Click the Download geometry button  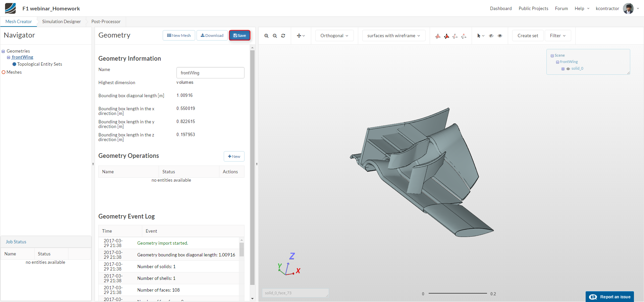click(x=212, y=36)
